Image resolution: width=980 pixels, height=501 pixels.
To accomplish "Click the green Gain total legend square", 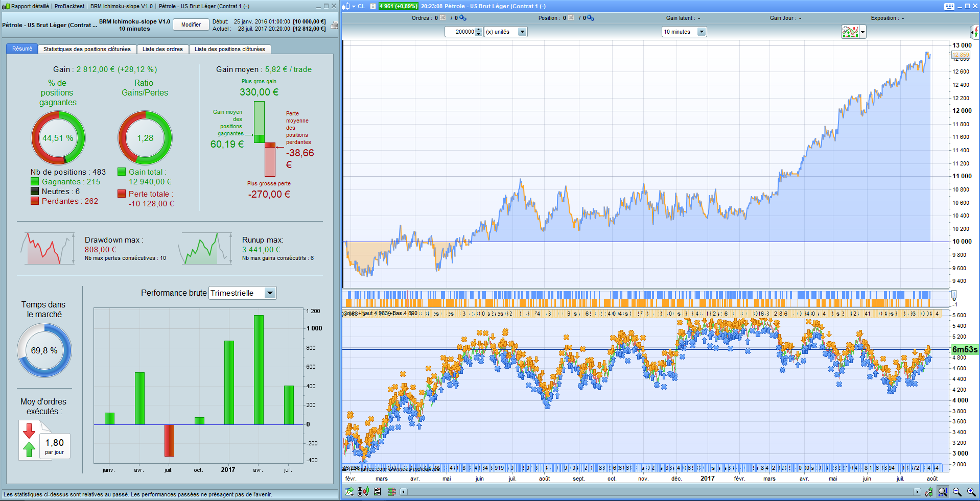I will pos(122,172).
